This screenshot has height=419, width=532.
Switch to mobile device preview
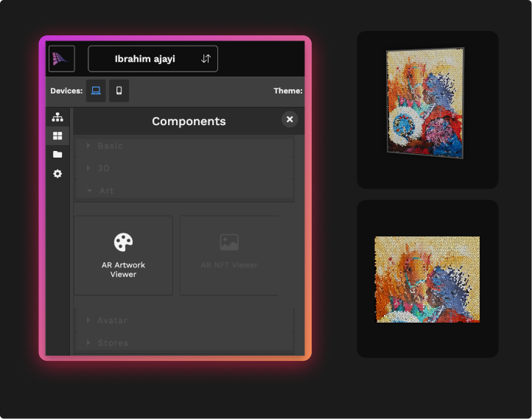pos(119,91)
